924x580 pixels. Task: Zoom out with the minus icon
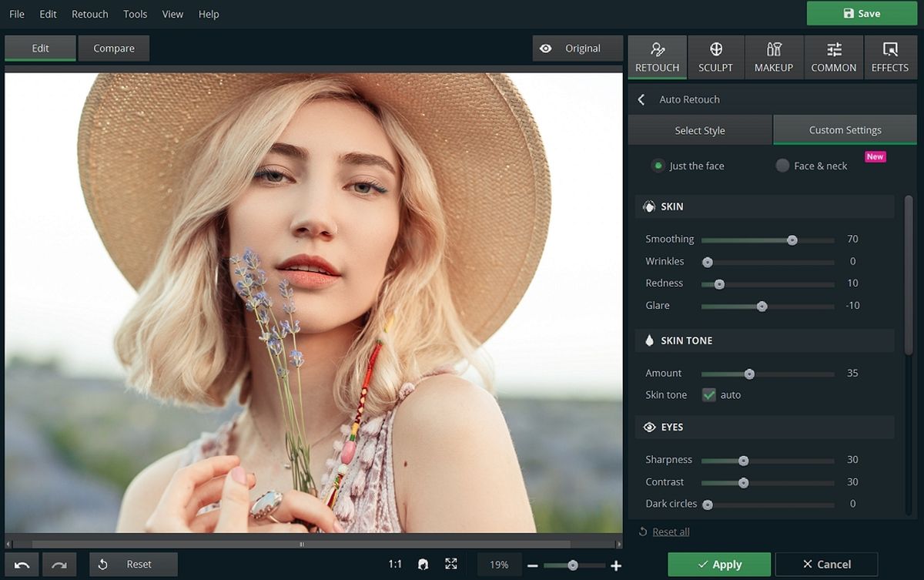point(532,565)
